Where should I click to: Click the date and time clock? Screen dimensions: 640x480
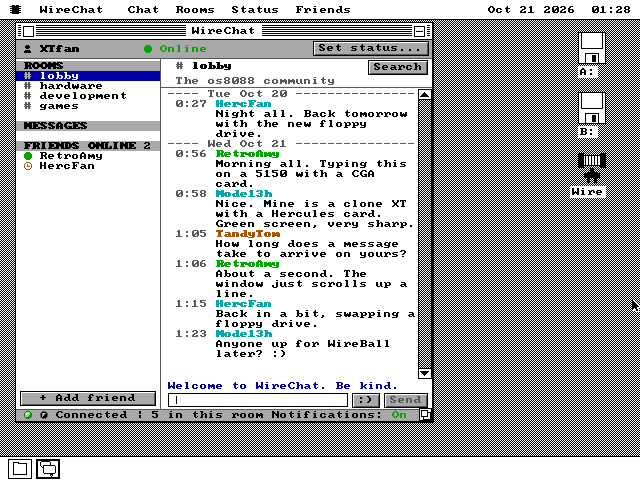(x=559, y=9)
